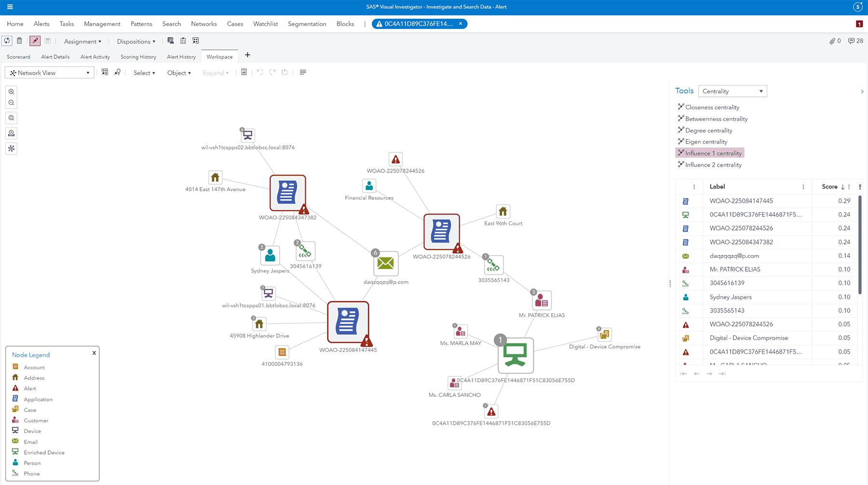
Task: Open the Assignment dropdown menu
Action: [x=82, y=41]
